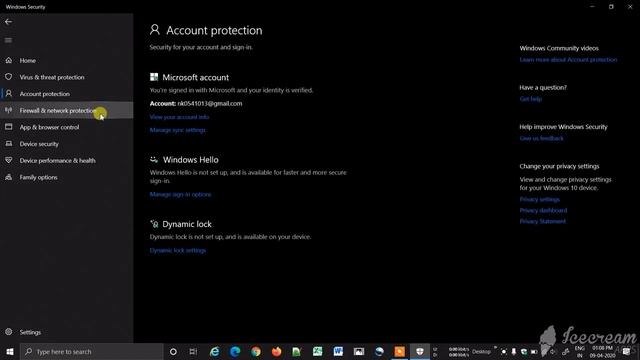Open Windows Security Settings label
Screen dimensions: 640x360
click(30, 332)
